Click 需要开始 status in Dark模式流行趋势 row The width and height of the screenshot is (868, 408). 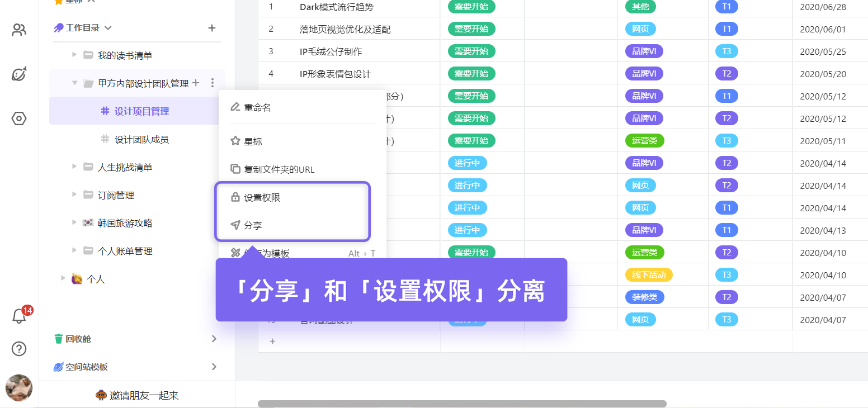pyautogui.click(x=471, y=7)
